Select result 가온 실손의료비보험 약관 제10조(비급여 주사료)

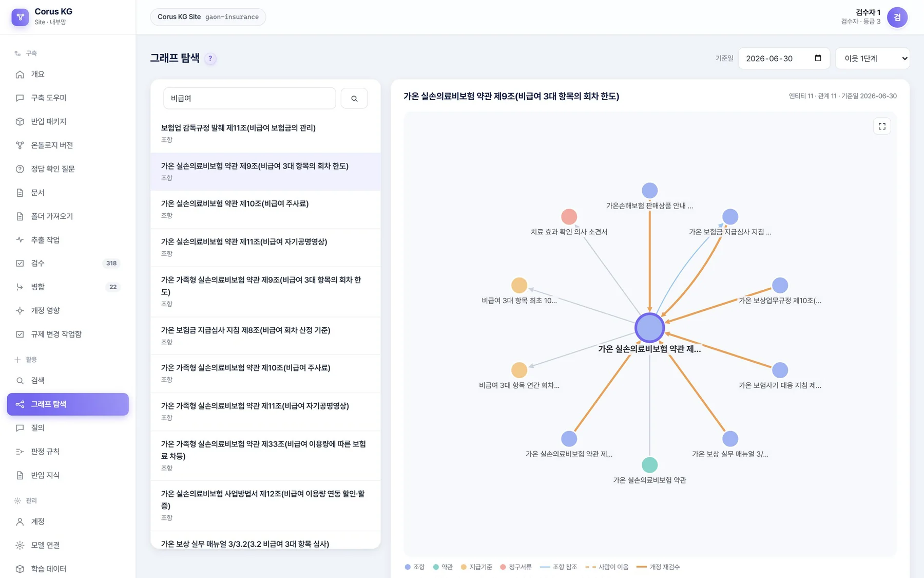(265, 209)
